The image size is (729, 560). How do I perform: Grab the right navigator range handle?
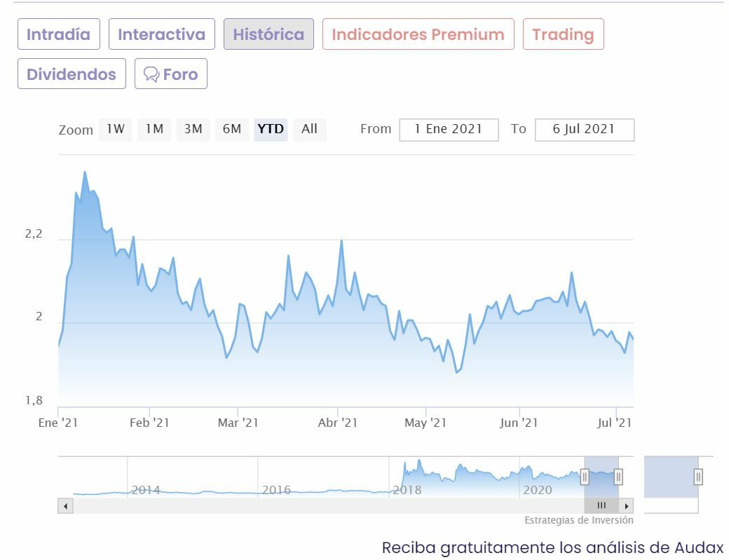click(618, 477)
